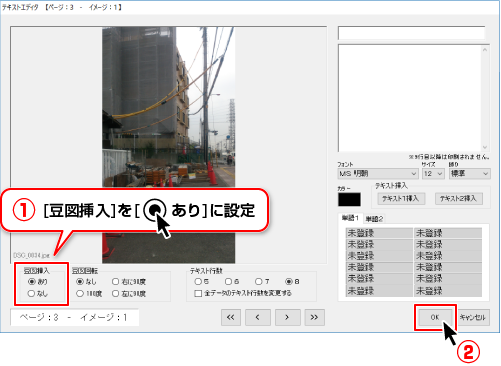Click the text area scrollbar down arrow

(485, 147)
